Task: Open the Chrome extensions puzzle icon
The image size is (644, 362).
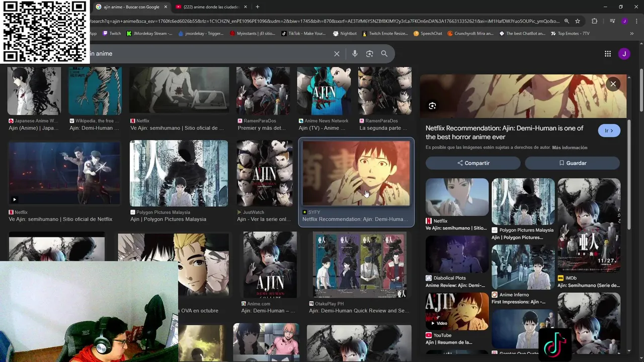Action: click(595, 21)
